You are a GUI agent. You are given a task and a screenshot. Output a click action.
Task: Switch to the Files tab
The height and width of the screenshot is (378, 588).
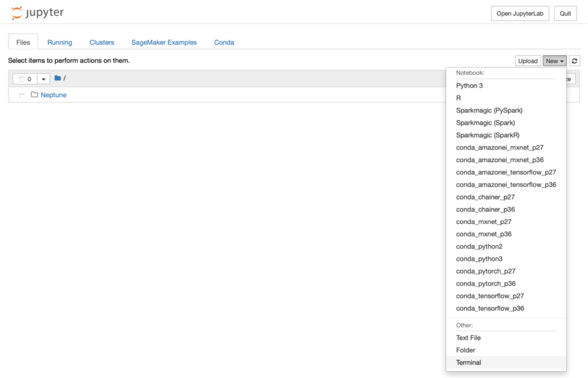click(x=23, y=42)
